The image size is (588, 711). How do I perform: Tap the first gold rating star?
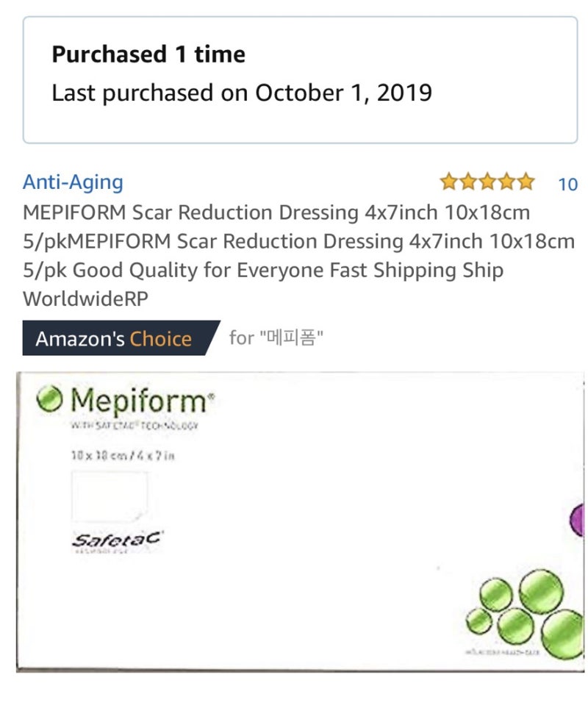pyautogui.click(x=448, y=182)
